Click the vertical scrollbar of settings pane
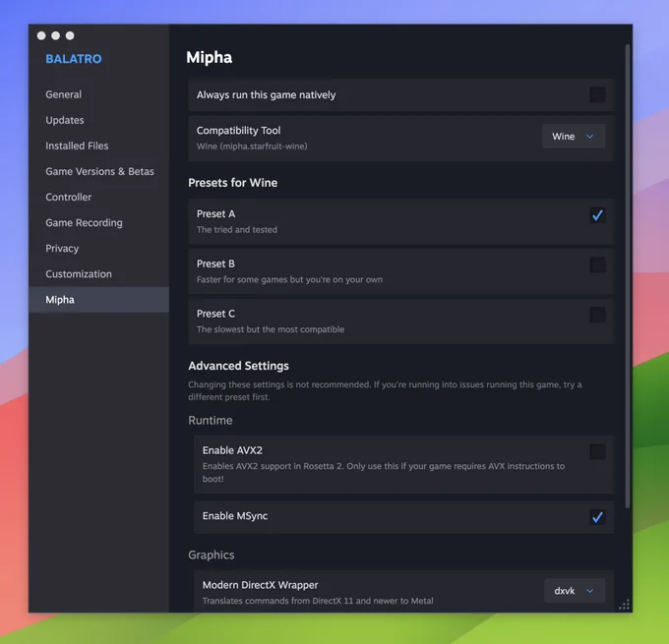This screenshot has width=669, height=644. click(x=628, y=276)
